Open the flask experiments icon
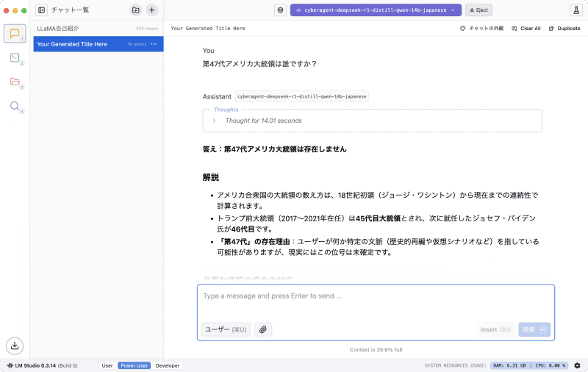Viewport: 588px width, 372px height. [x=576, y=10]
